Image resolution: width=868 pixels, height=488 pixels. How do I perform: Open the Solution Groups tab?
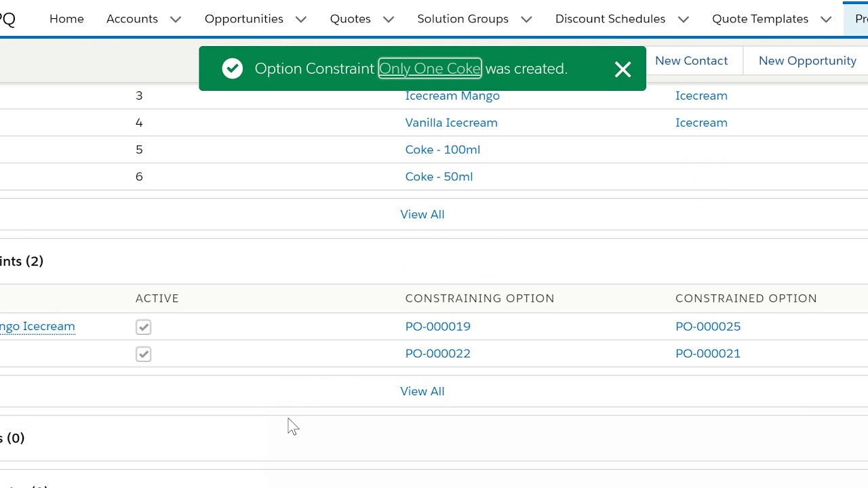463,19
